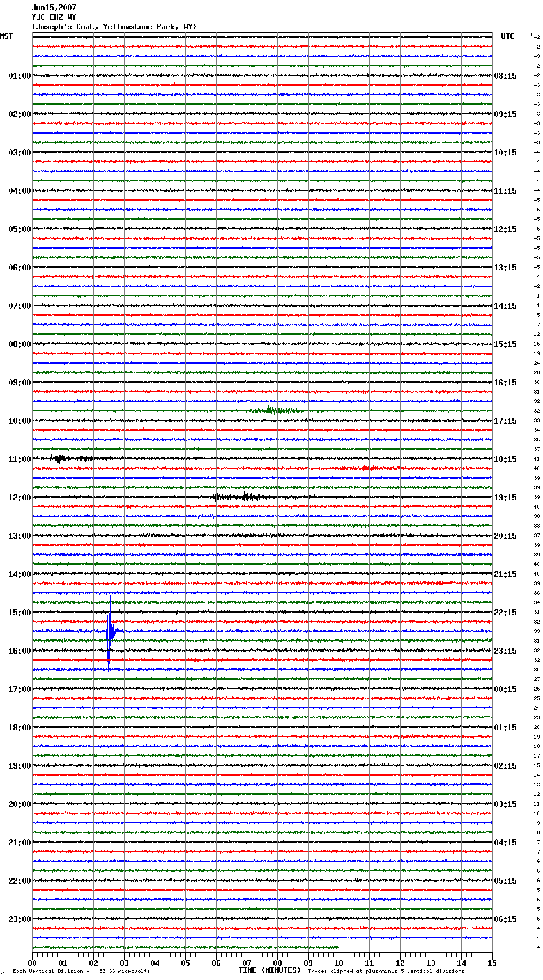Select the "14" minute tick on the bottom axis

(461, 963)
